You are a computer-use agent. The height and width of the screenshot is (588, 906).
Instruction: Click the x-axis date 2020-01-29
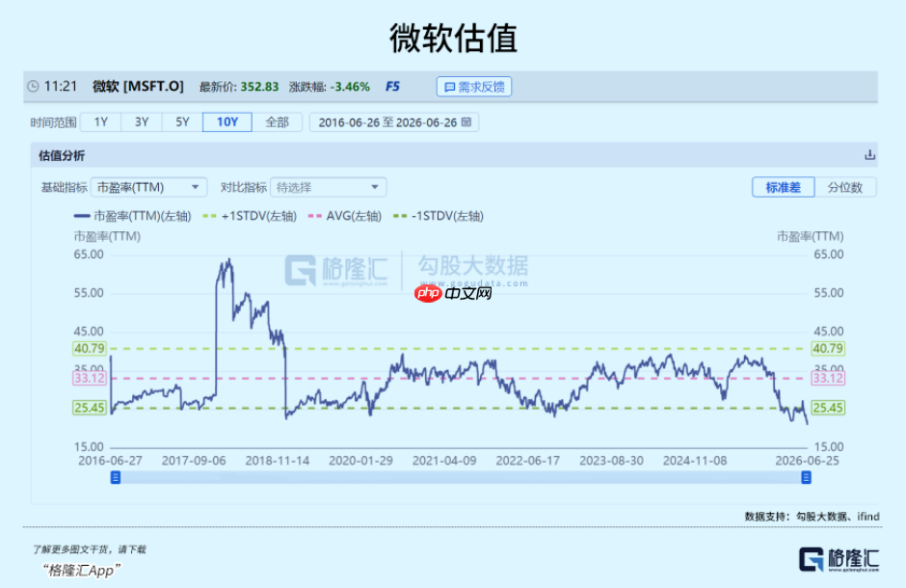click(360, 461)
